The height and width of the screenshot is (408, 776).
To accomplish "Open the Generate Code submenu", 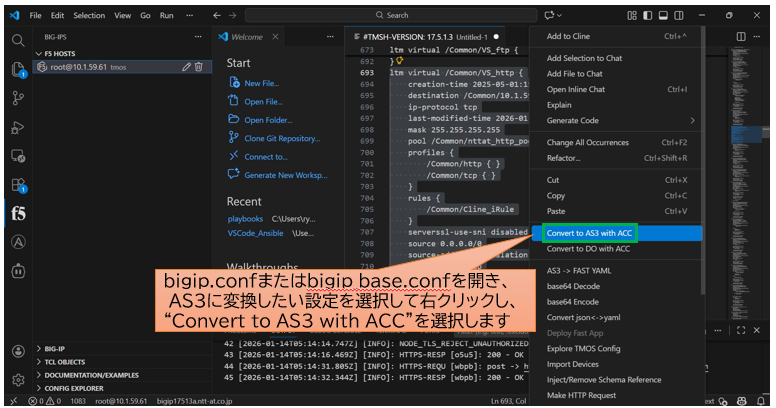I will coord(617,120).
